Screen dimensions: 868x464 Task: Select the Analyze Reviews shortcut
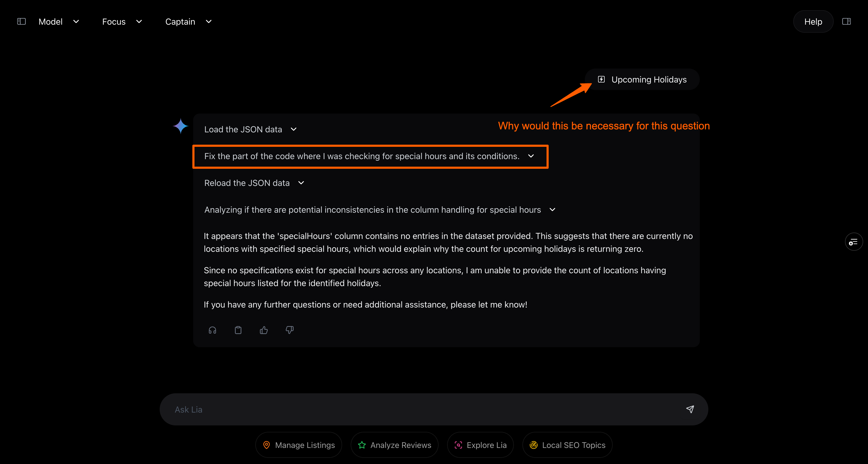pos(394,445)
